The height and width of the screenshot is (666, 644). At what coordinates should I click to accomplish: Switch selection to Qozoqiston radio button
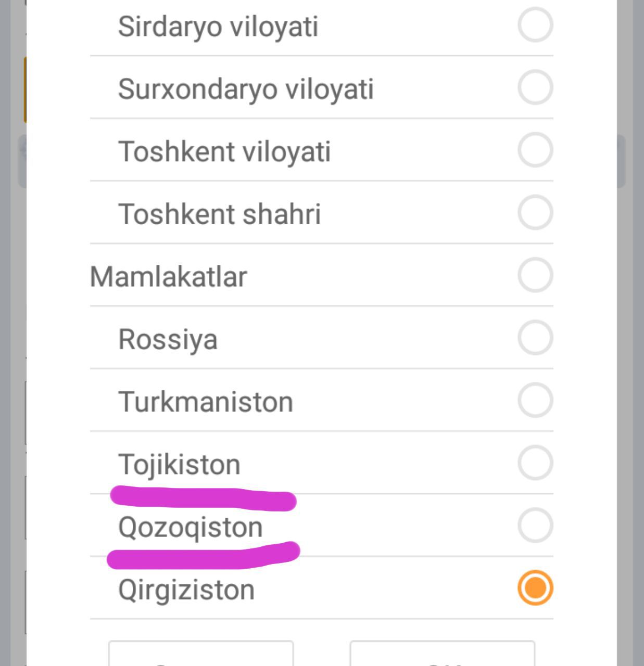coord(535,526)
